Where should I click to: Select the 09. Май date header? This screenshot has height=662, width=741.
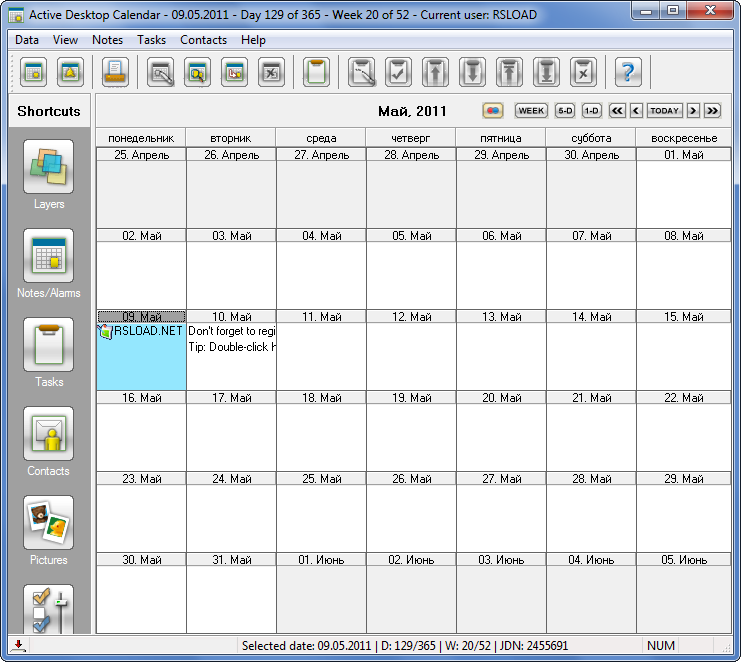tap(141, 317)
